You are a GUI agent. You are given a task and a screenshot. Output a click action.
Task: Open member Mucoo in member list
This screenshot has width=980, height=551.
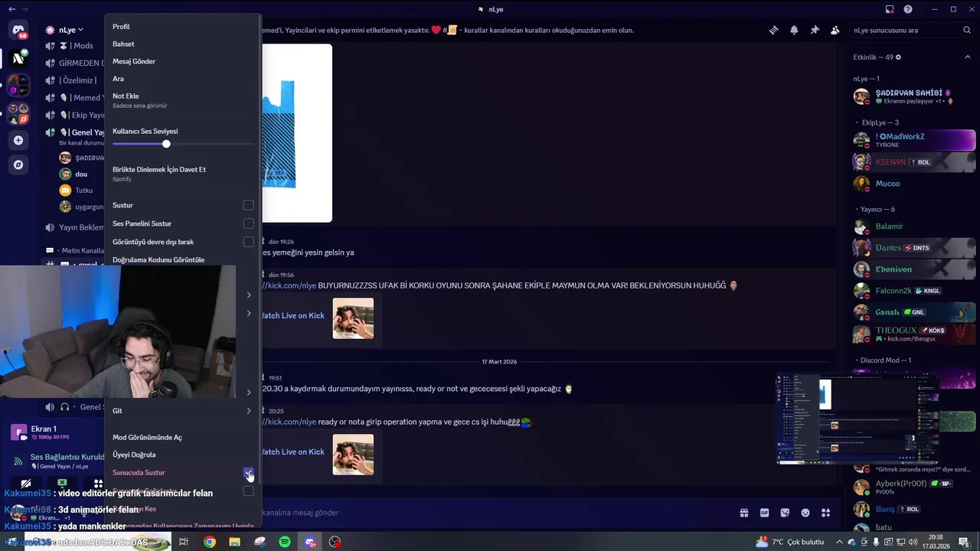point(913,184)
